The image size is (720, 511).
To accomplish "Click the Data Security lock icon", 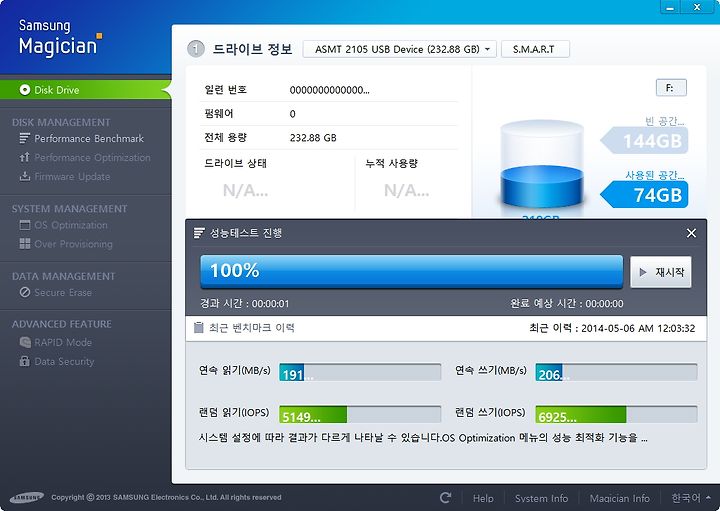I will (25, 361).
